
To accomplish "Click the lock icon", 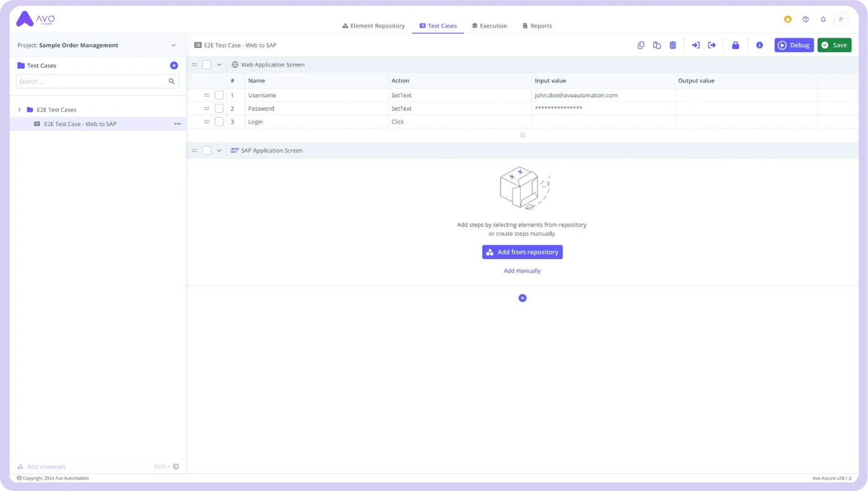I will click(736, 45).
